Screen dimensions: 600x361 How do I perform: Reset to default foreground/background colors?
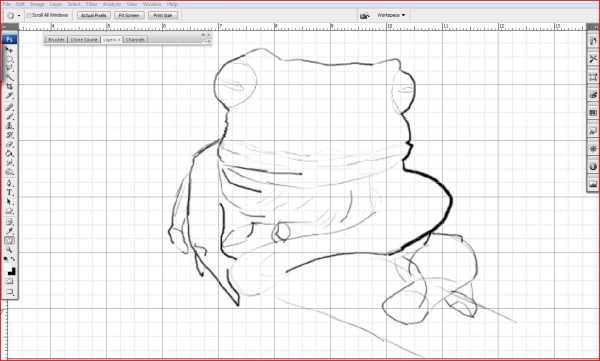click(x=6, y=259)
